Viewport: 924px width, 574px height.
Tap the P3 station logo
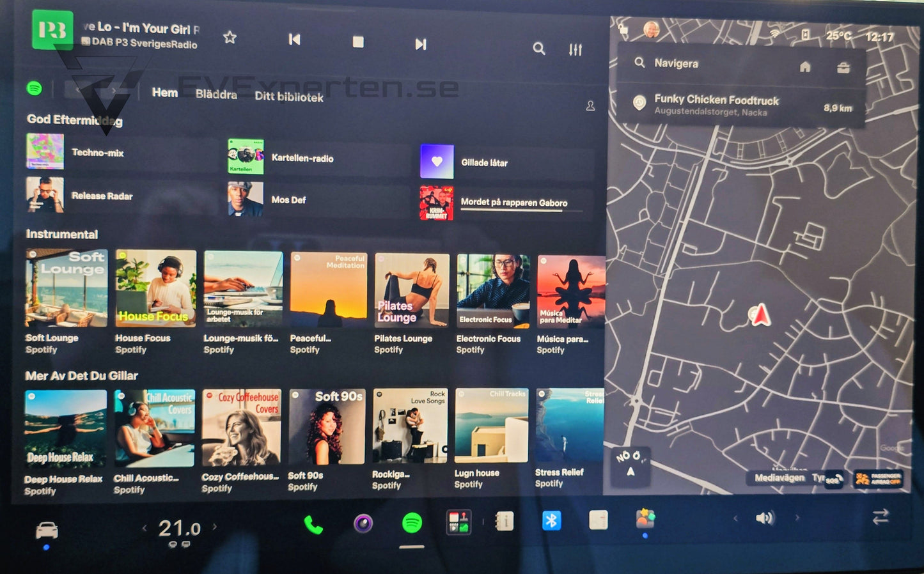tap(52, 30)
